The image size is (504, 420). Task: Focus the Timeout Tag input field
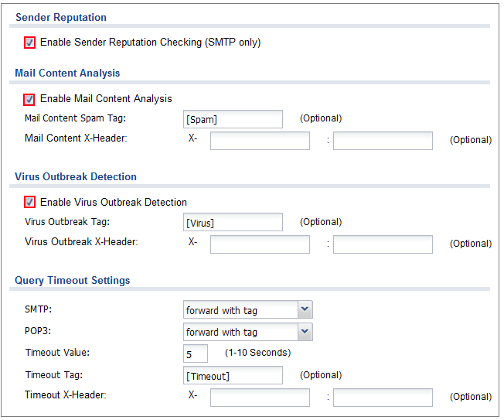[x=233, y=375]
